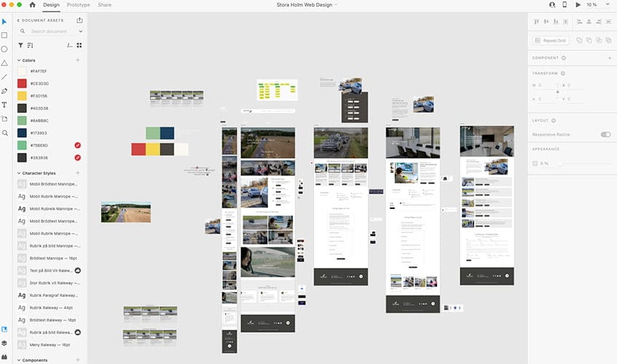Select the Select (arrow) tool
The height and width of the screenshot is (364, 617).
coord(4,22)
